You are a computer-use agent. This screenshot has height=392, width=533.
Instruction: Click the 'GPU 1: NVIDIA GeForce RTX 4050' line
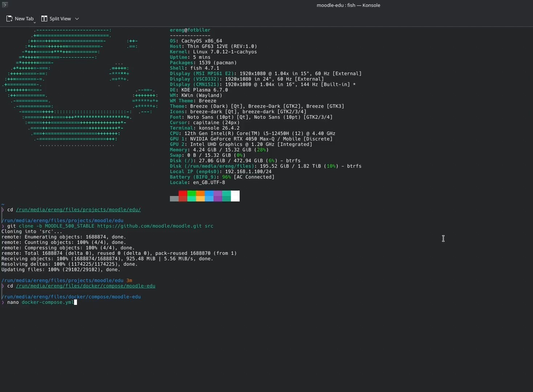[251, 139]
